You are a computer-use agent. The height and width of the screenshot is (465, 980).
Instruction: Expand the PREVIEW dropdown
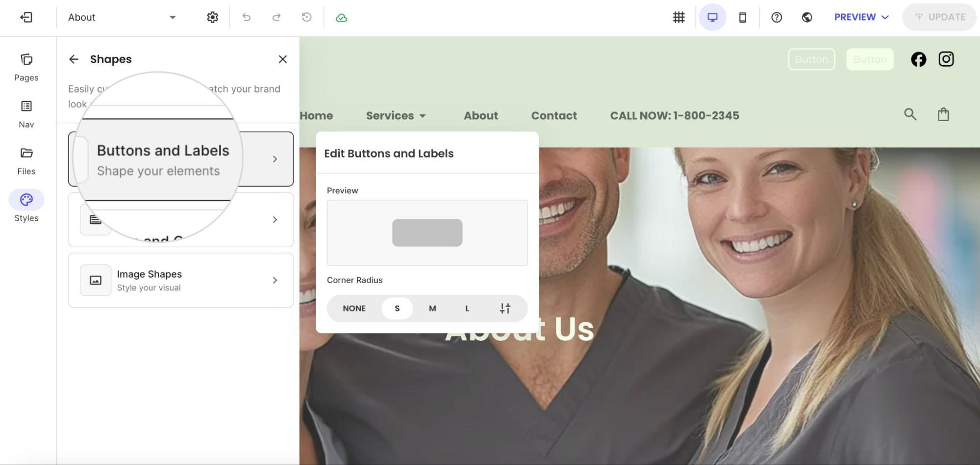tap(861, 17)
